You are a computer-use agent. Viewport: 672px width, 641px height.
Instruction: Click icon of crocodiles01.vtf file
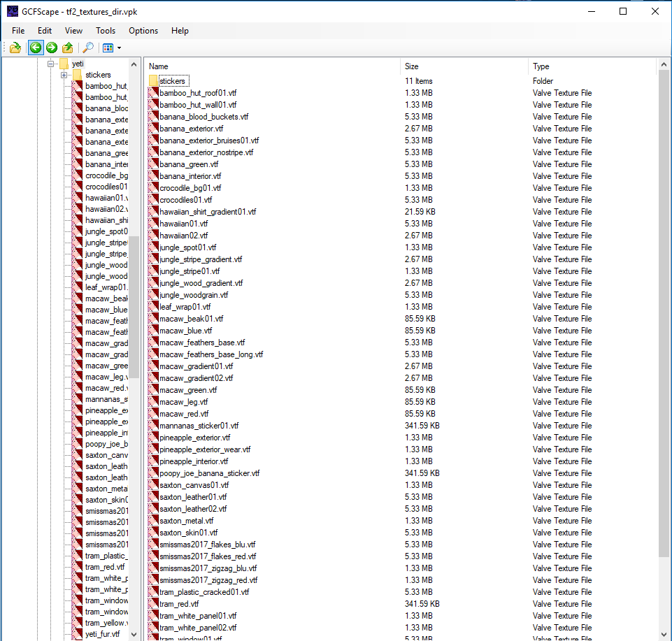[153, 200]
